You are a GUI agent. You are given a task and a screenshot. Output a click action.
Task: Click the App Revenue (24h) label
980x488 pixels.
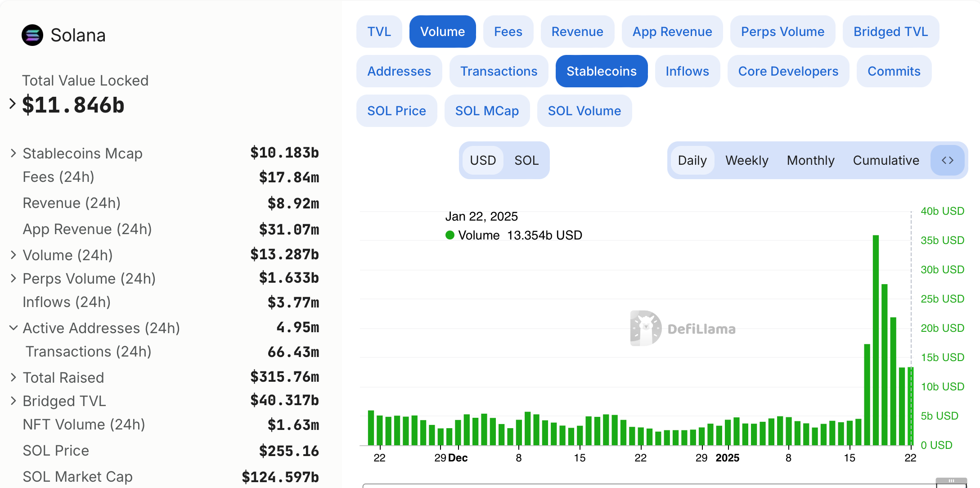click(x=87, y=229)
